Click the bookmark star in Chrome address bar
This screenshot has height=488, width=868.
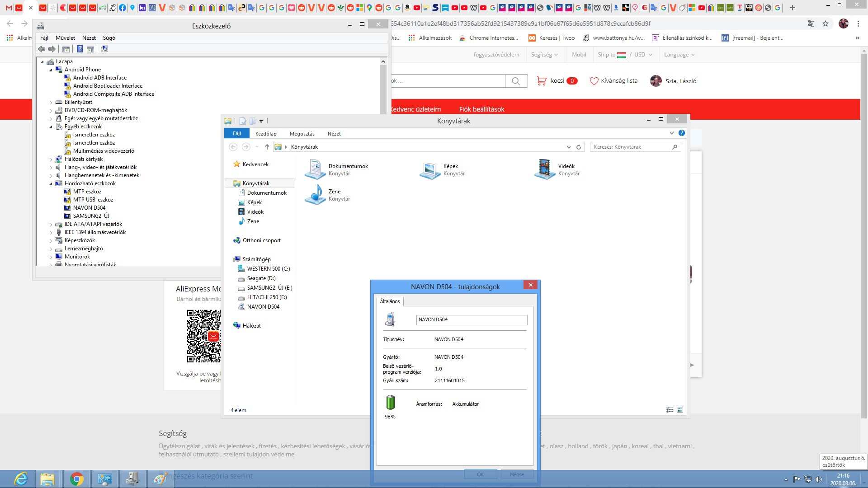(826, 23)
